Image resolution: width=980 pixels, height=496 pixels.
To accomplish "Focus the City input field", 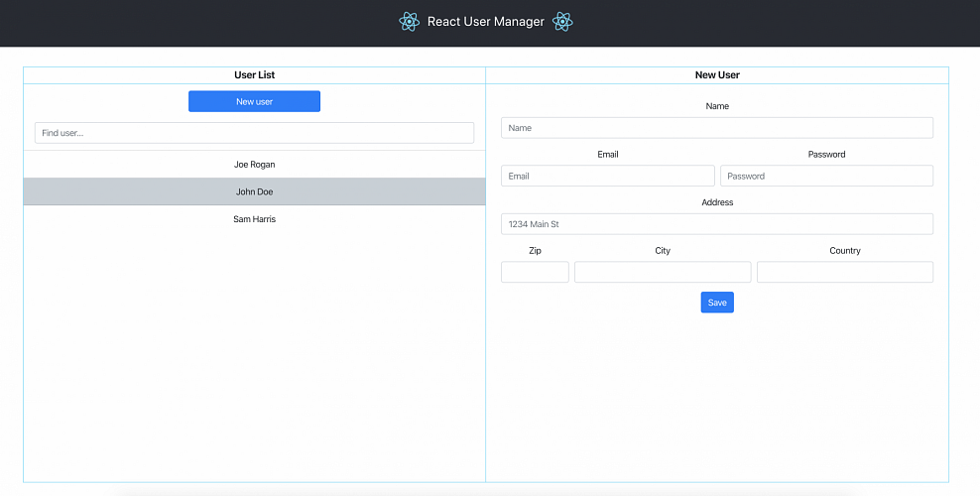I will point(663,272).
